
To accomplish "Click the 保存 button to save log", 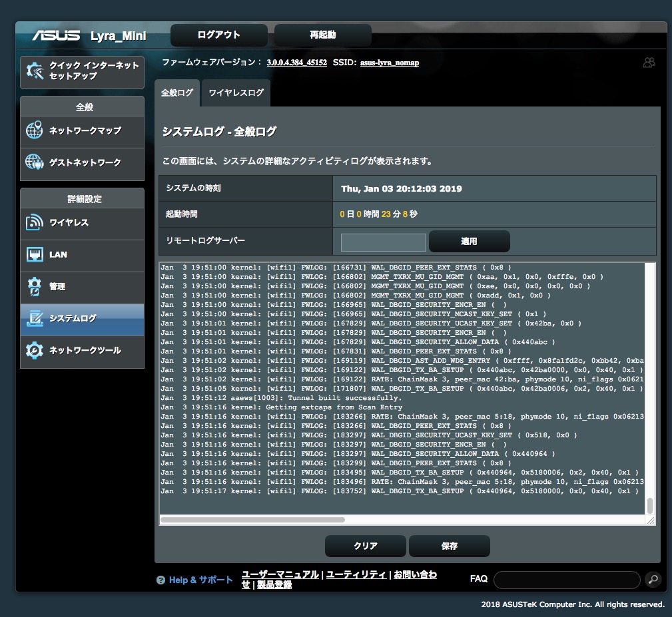I will click(450, 546).
